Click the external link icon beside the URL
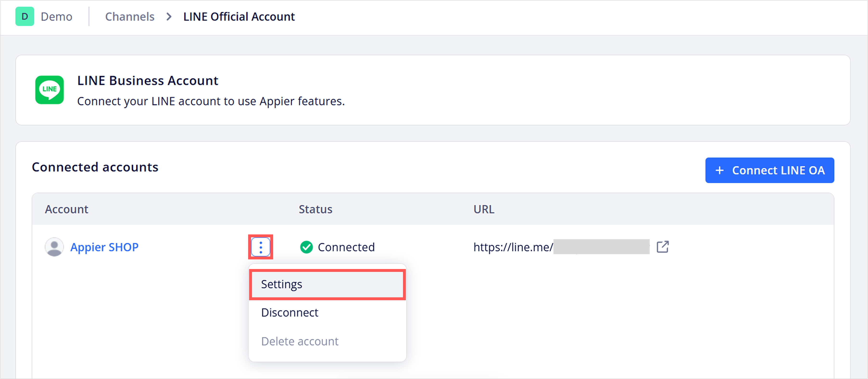The height and width of the screenshot is (379, 868). pyautogui.click(x=662, y=247)
